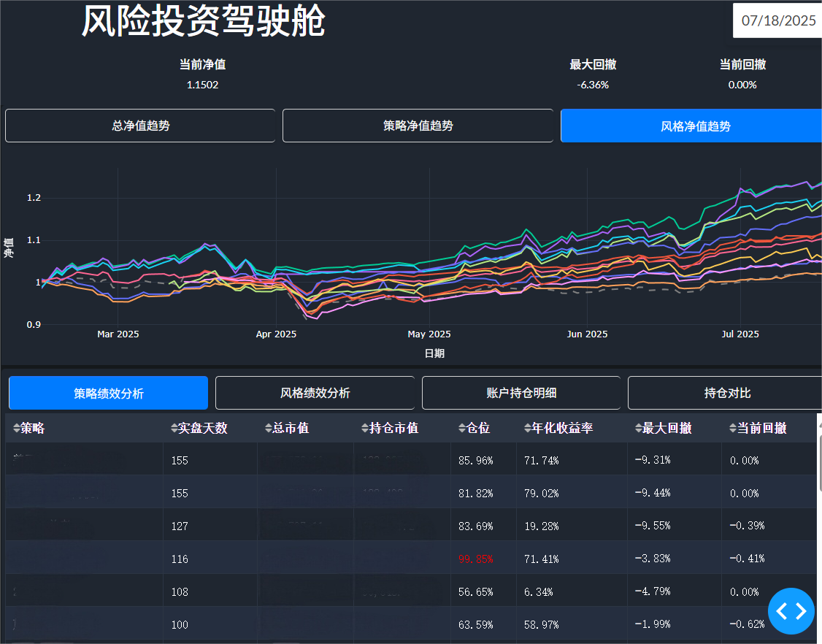This screenshot has height=644, width=822.
Task: Click the sort arrows next to 总市值
Action: [x=268, y=429]
